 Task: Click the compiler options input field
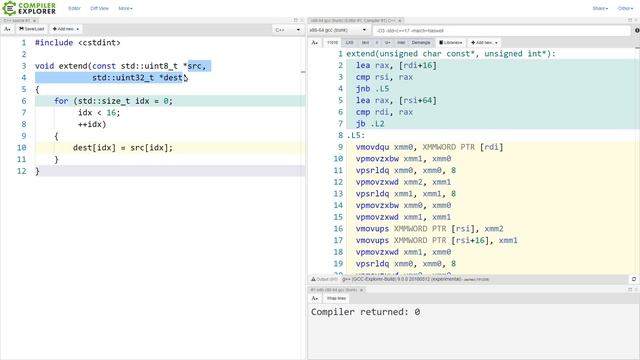click(501, 31)
